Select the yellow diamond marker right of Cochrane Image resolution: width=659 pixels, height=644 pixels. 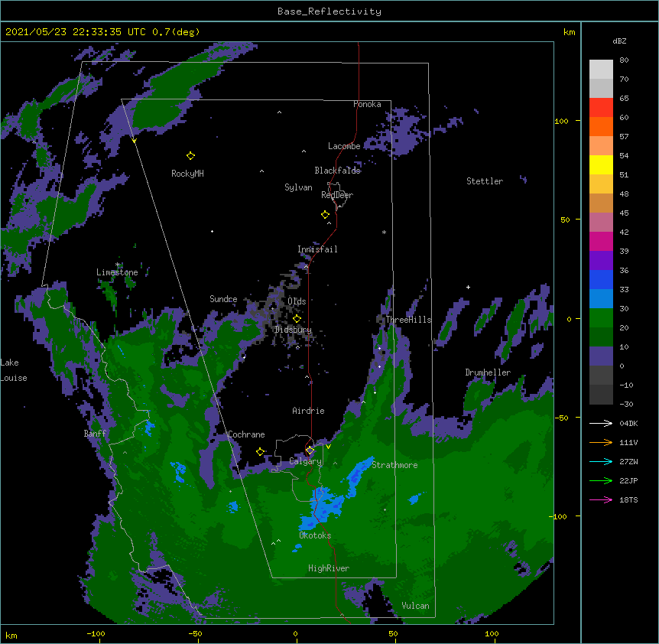pyautogui.click(x=260, y=452)
